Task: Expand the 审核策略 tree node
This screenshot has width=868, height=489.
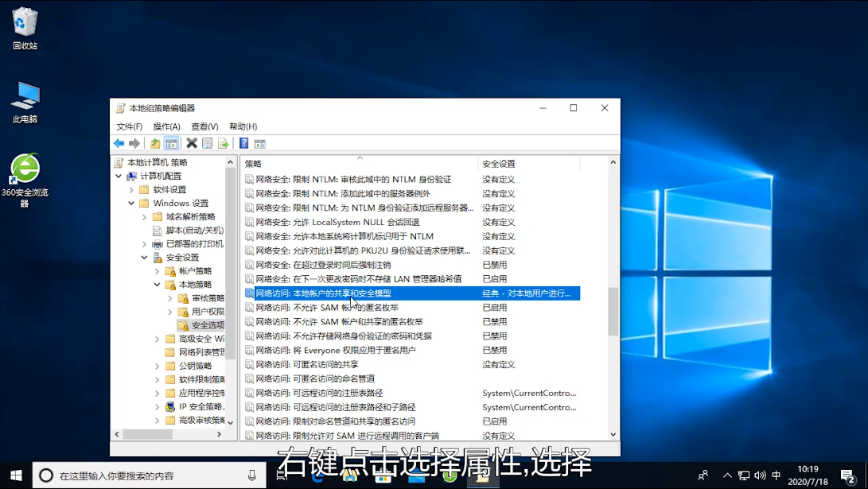Action: (170, 298)
